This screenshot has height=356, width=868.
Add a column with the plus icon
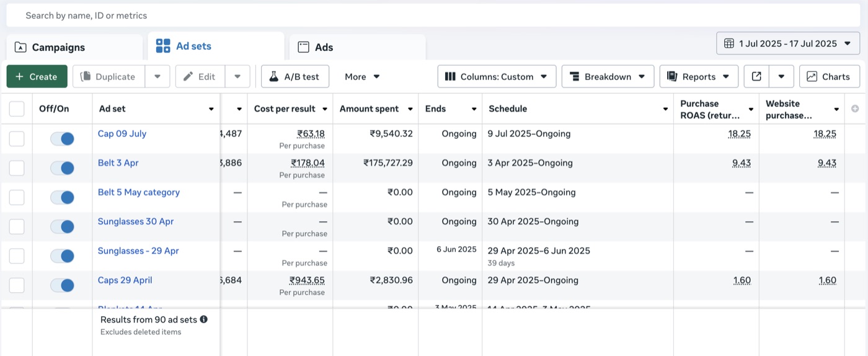tap(856, 109)
